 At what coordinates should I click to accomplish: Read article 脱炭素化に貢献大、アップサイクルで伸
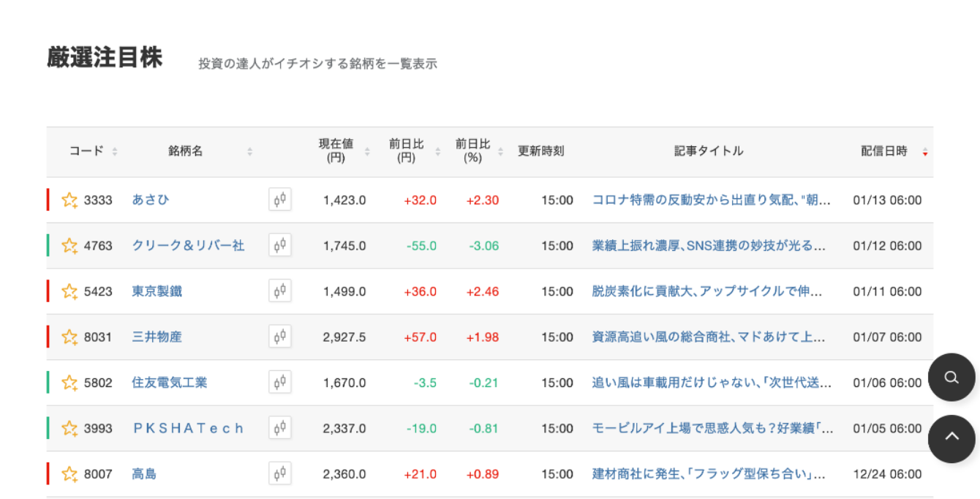[707, 291]
